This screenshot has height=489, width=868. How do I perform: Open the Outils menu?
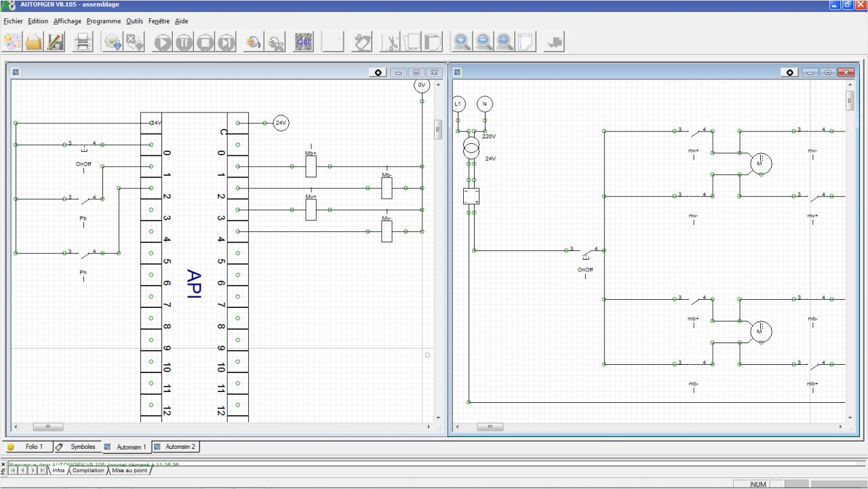134,21
